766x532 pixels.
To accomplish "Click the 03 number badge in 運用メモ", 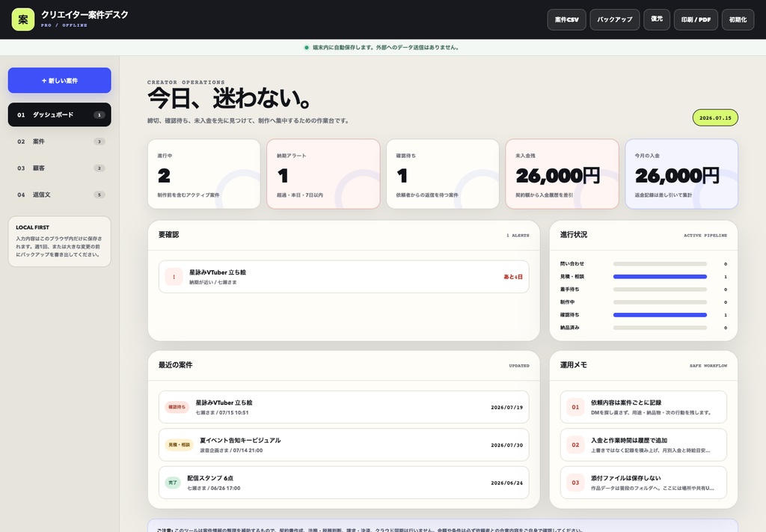I will click(575, 482).
